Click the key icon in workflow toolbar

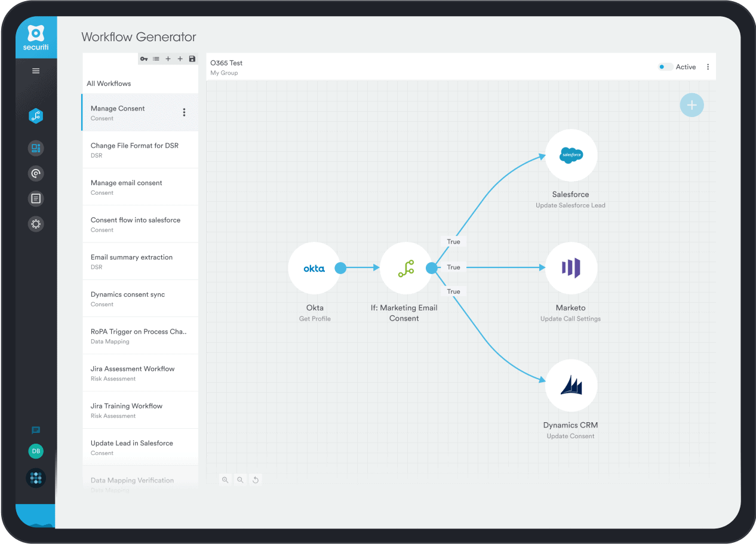click(x=144, y=59)
